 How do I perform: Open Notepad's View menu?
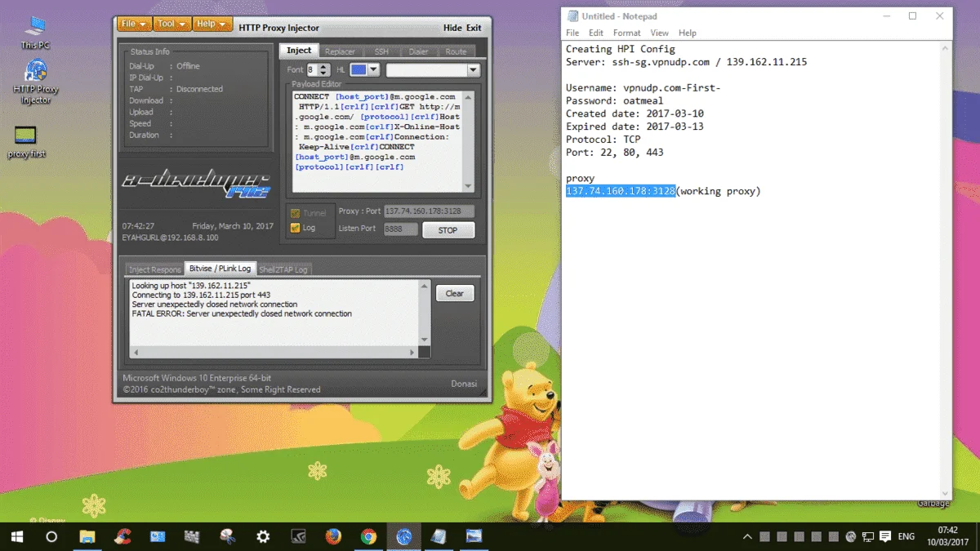coord(659,33)
